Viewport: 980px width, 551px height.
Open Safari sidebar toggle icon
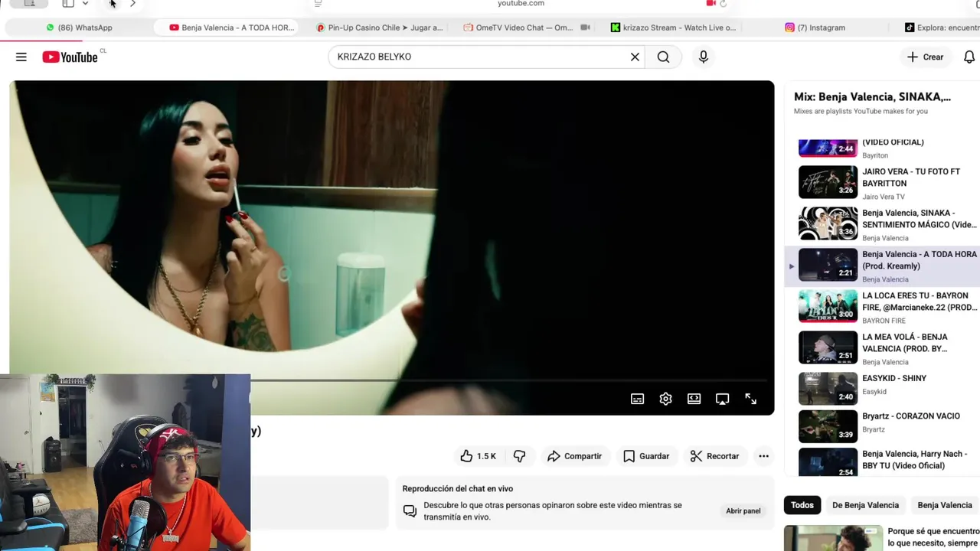coord(68,4)
